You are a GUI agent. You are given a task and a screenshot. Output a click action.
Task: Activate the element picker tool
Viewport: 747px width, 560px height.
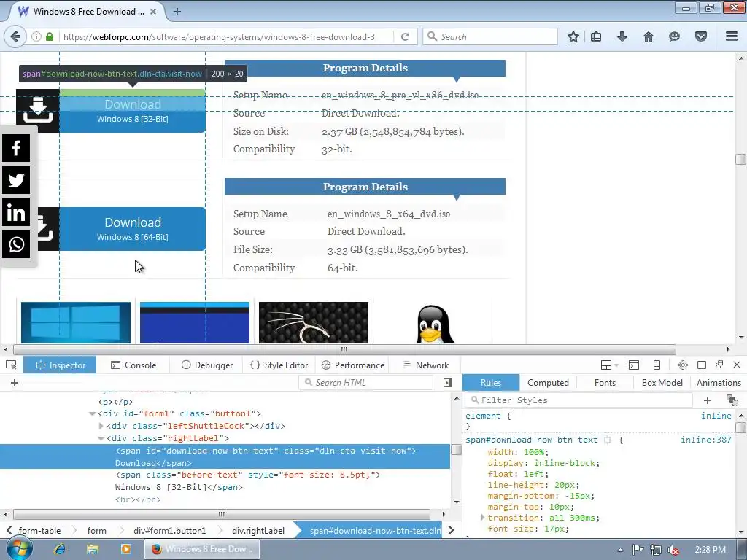pyautogui.click(x=12, y=365)
